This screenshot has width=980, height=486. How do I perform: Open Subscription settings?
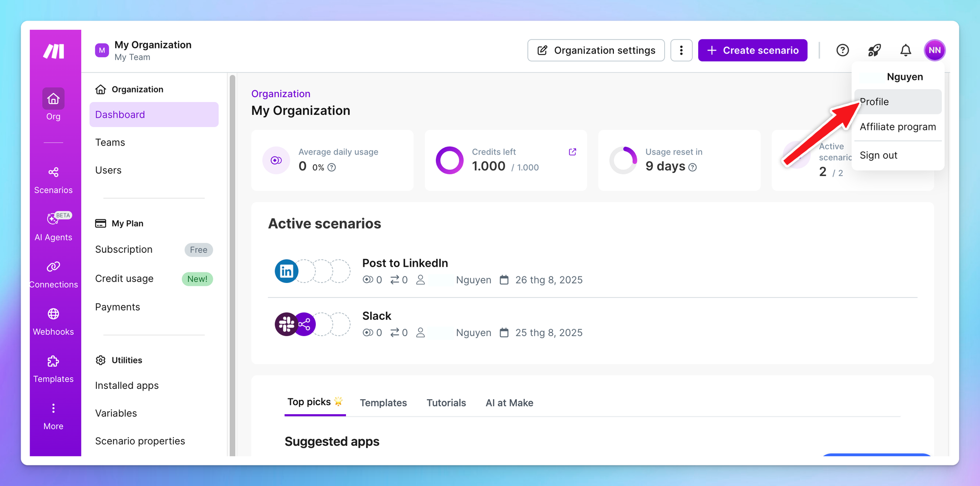tap(124, 249)
